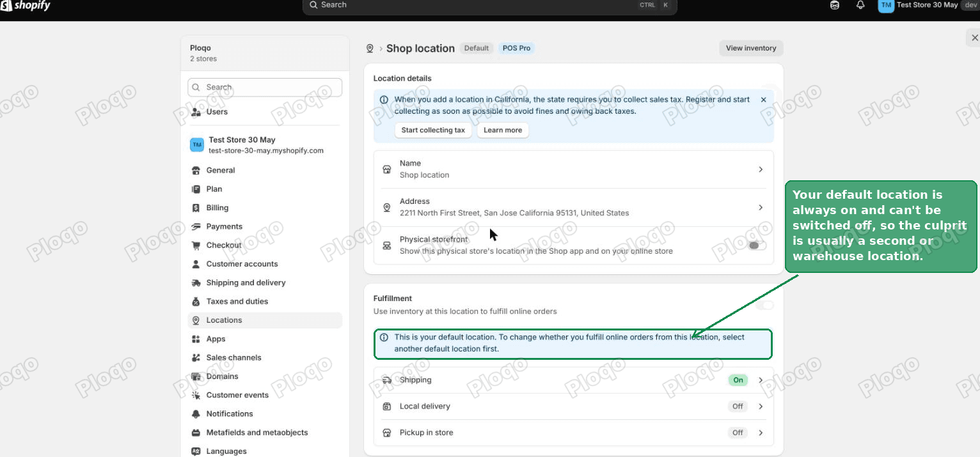Click the Physical storefront row icon
The width and height of the screenshot is (980, 457).
pyautogui.click(x=386, y=245)
